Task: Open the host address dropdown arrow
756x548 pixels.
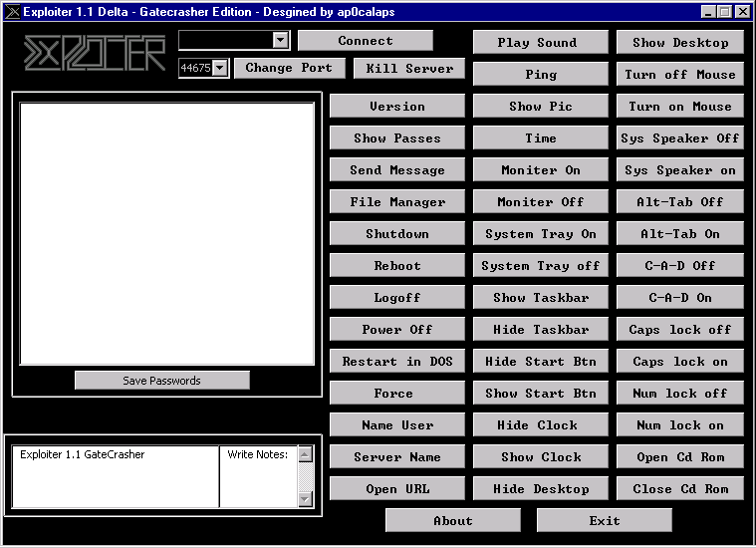Action: [x=280, y=40]
